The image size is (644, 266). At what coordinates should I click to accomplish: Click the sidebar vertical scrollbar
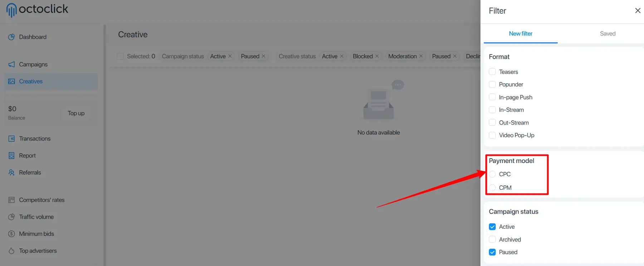(x=105, y=145)
